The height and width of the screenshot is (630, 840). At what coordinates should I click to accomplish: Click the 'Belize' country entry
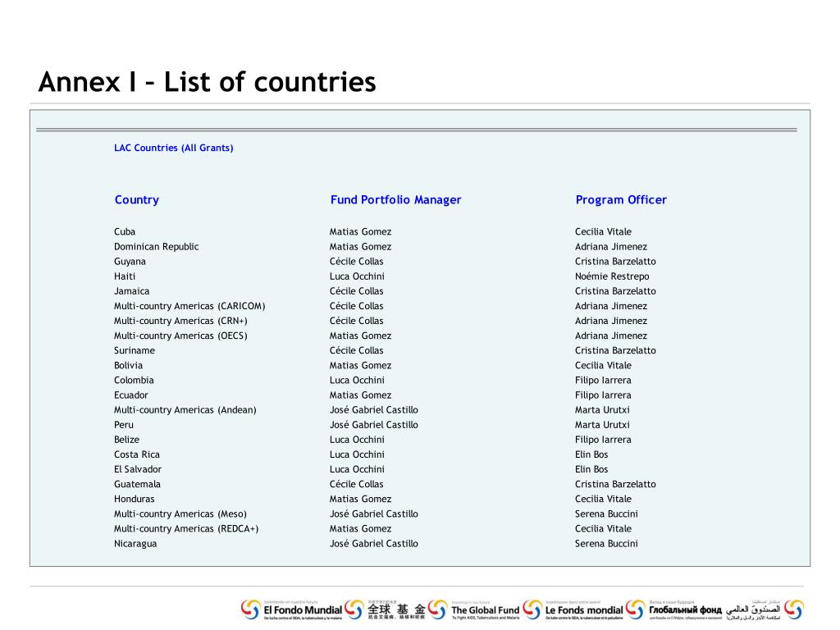pyautogui.click(x=126, y=440)
